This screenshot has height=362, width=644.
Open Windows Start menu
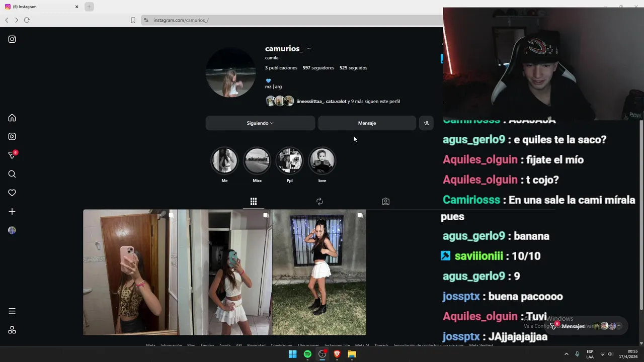292,354
